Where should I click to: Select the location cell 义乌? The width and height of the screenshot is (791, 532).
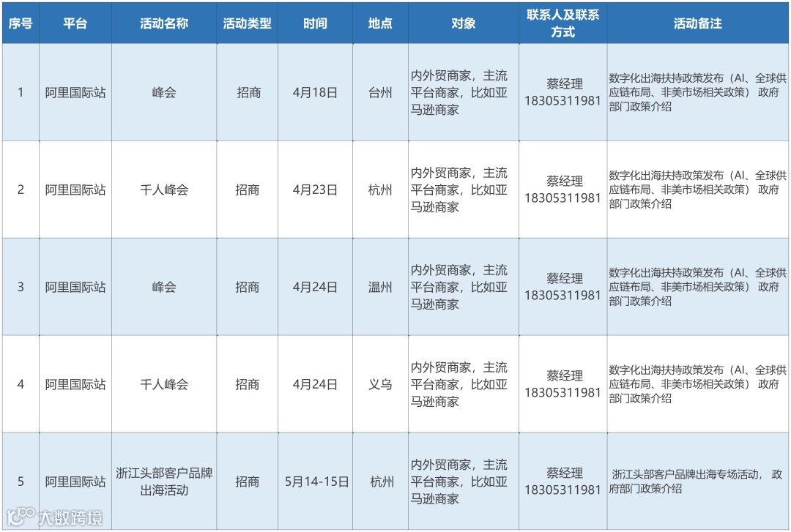pos(380,384)
